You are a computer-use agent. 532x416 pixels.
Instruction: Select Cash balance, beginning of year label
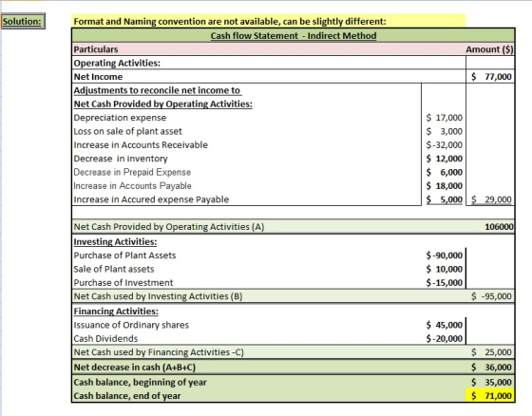141,382
